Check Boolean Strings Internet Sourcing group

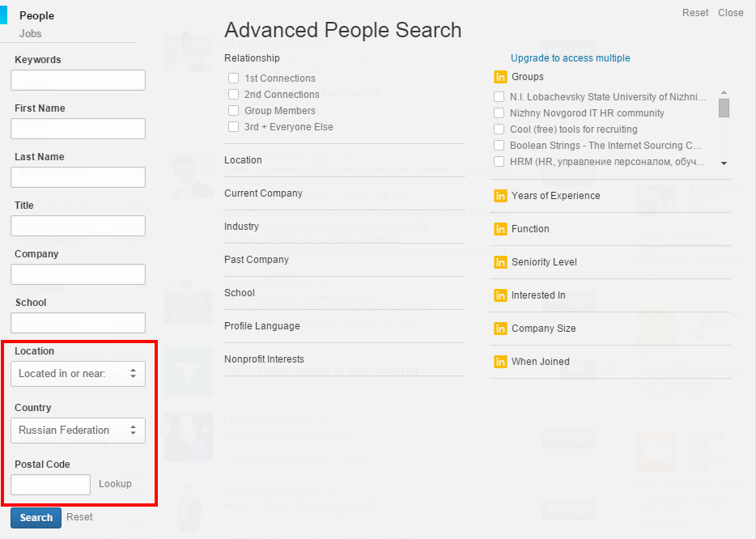pyautogui.click(x=499, y=146)
